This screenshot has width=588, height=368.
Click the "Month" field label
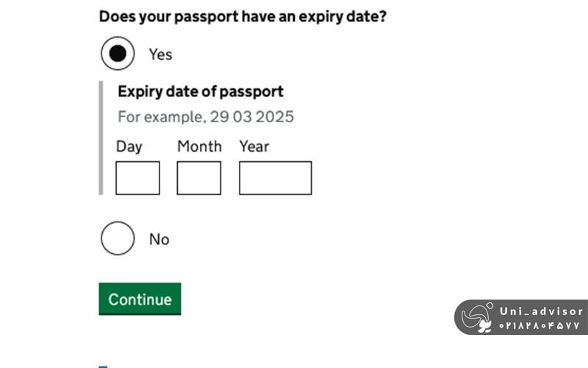pos(199,146)
